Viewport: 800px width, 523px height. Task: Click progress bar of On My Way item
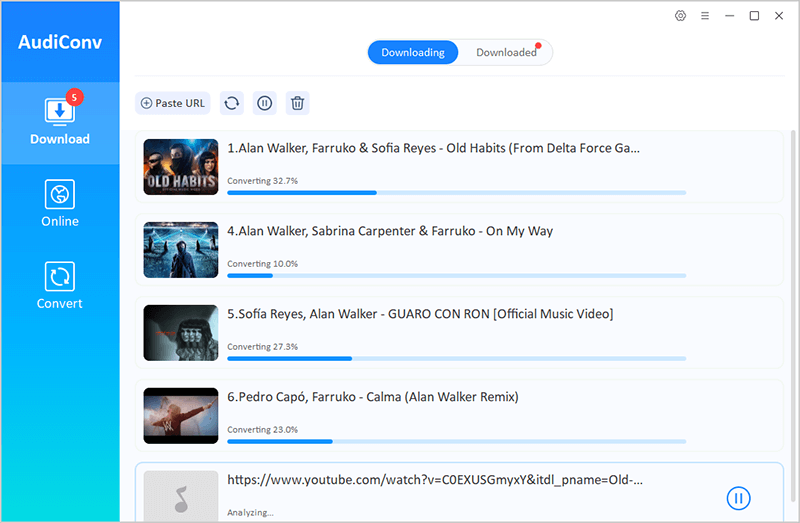457,276
